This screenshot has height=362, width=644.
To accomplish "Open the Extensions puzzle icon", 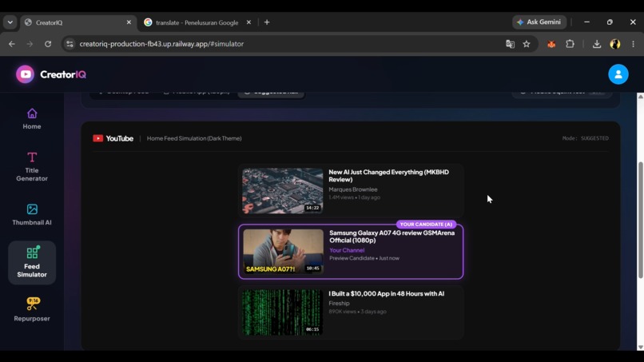I will pyautogui.click(x=570, y=44).
